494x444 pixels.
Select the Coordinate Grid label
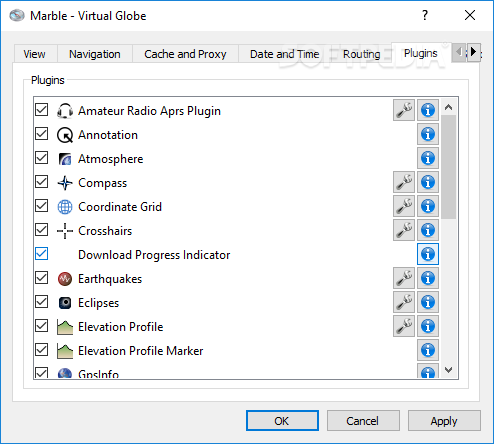120,207
